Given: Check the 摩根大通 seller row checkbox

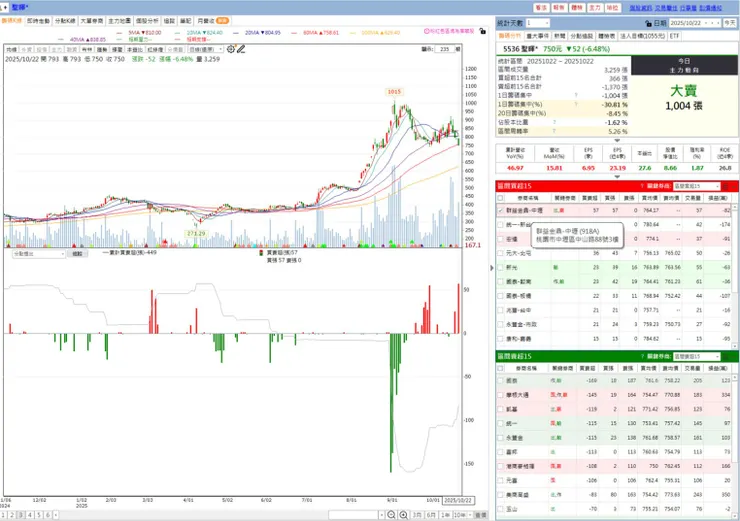Looking at the screenshot, I should 500,395.
